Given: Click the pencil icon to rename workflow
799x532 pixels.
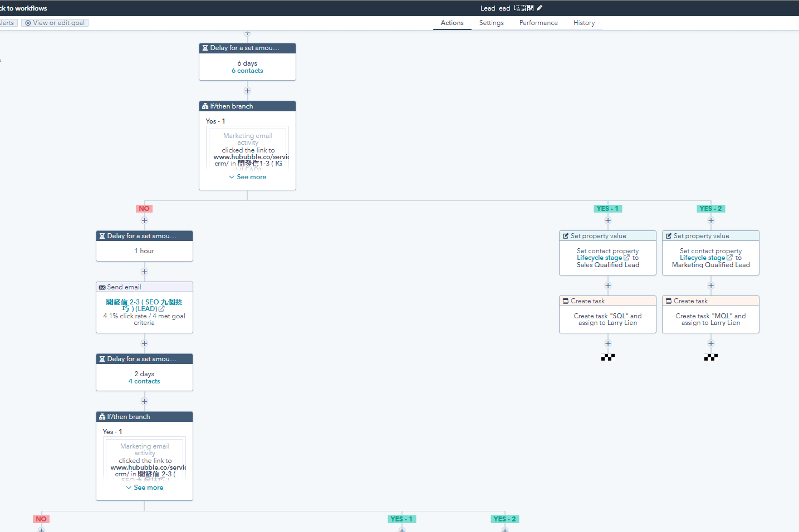Looking at the screenshot, I should tap(540, 8).
